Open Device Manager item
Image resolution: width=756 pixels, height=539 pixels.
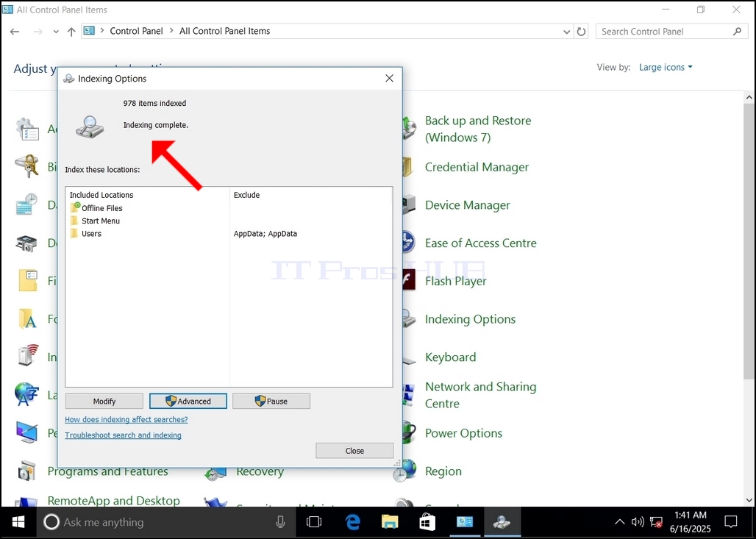pos(467,205)
